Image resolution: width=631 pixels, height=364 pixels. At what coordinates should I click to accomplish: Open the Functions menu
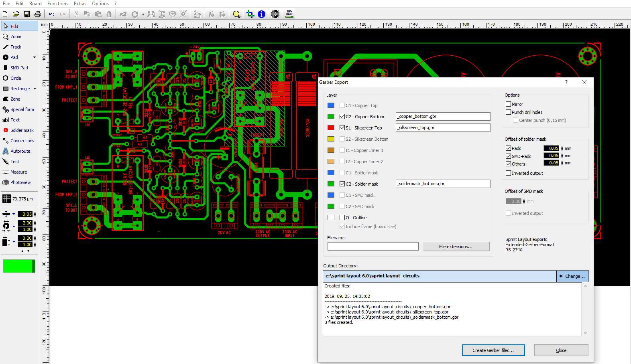pos(58,4)
